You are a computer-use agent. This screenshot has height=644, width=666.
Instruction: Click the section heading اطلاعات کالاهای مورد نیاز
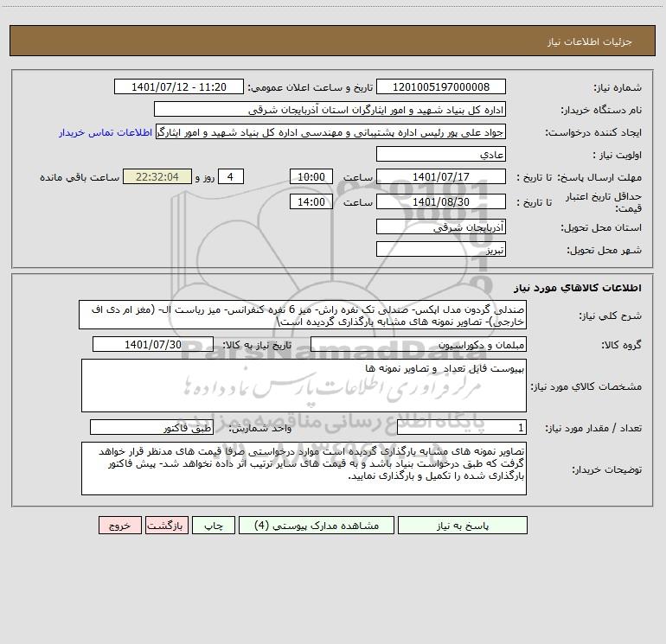pyautogui.click(x=578, y=288)
